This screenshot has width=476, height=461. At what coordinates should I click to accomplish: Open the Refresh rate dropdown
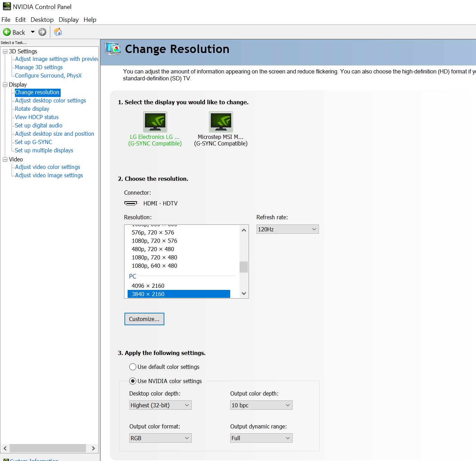coord(287,229)
